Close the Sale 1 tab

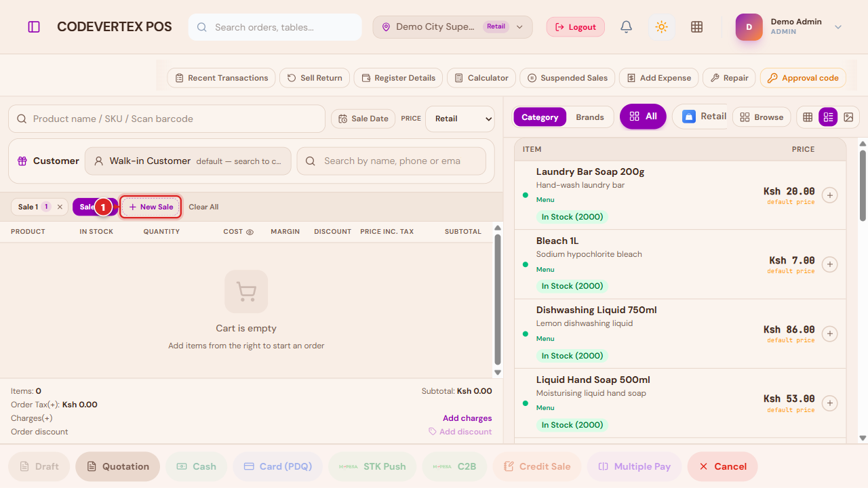(x=60, y=207)
